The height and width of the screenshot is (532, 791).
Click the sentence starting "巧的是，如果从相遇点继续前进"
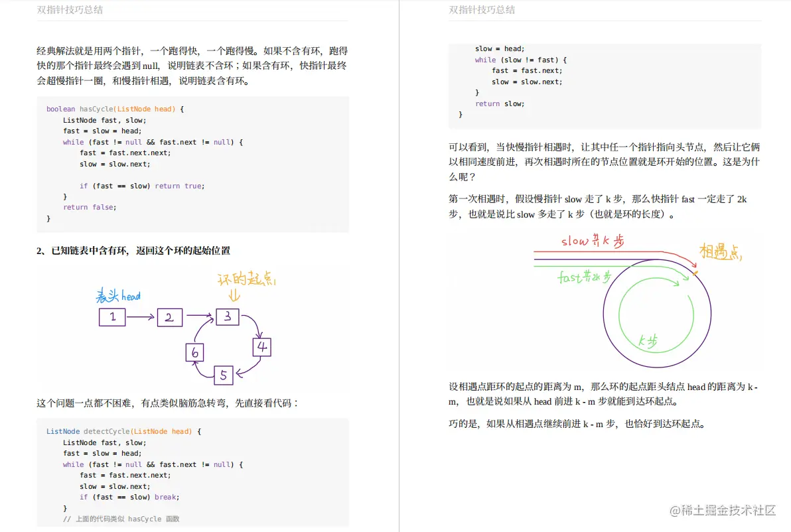(x=577, y=424)
